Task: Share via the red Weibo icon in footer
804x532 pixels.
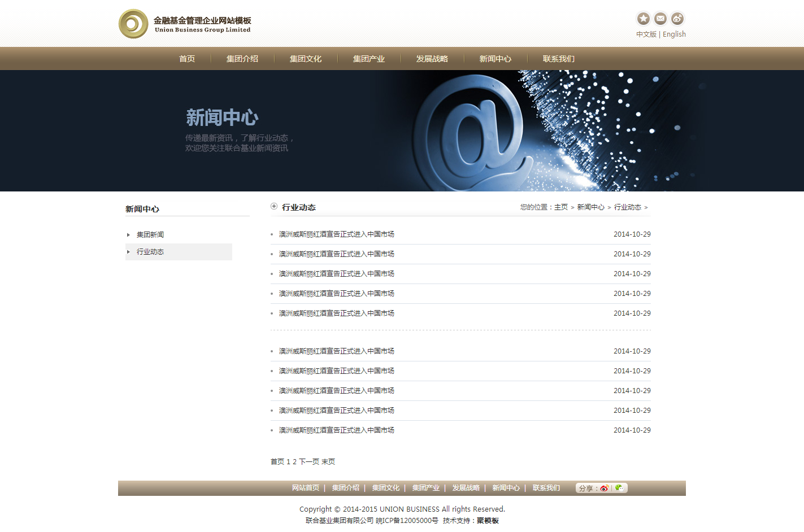Action: pos(604,489)
